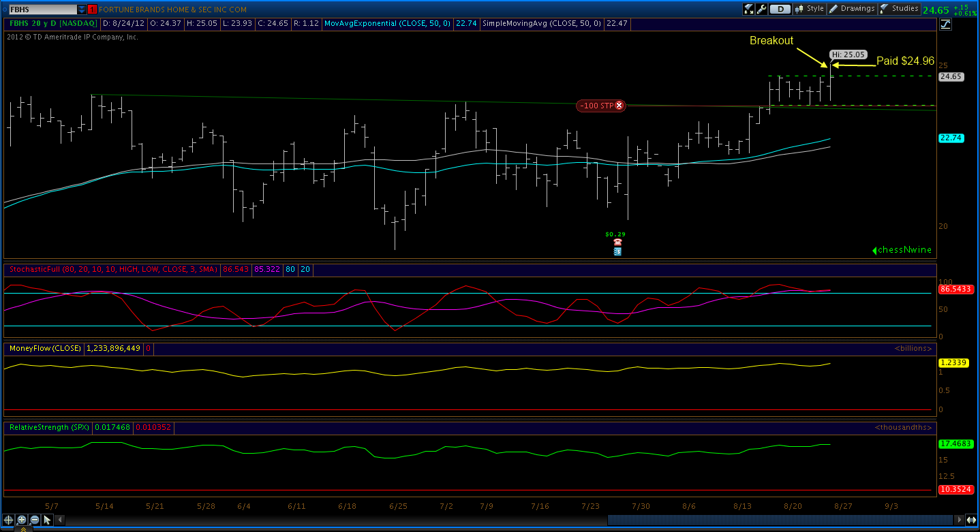Click the 0.017468 RelativeStrength value
Screen dimensions: 980x532
click(x=112, y=428)
